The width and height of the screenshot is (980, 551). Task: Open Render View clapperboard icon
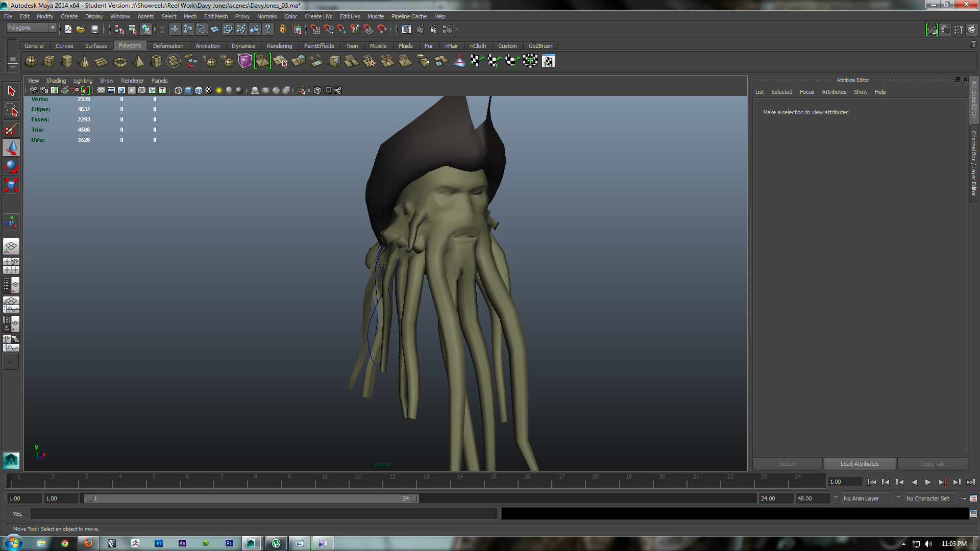click(406, 29)
